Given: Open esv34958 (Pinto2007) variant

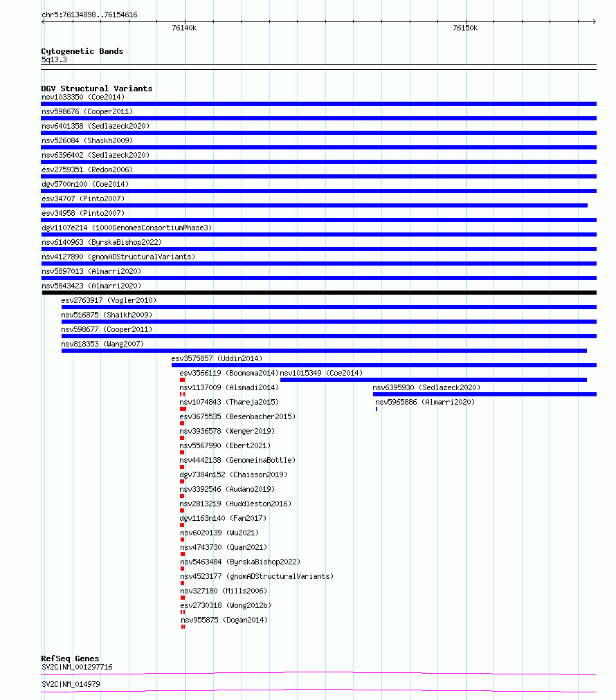Looking at the screenshot, I should point(83,213).
